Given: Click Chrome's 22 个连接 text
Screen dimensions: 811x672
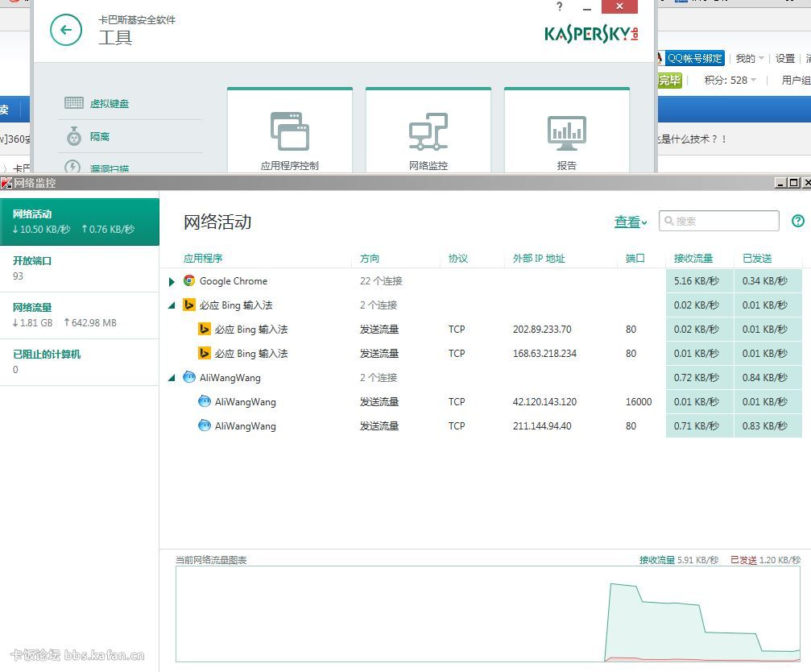Looking at the screenshot, I should (381, 281).
